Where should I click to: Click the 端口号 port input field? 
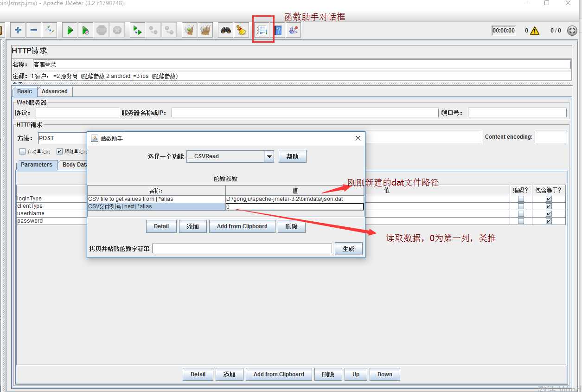[517, 113]
